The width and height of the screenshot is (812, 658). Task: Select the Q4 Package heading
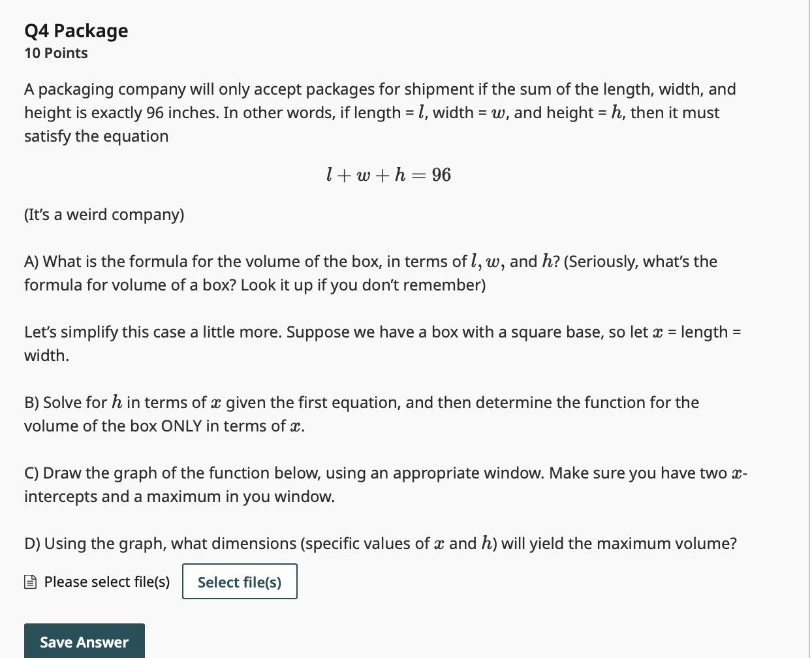76,30
